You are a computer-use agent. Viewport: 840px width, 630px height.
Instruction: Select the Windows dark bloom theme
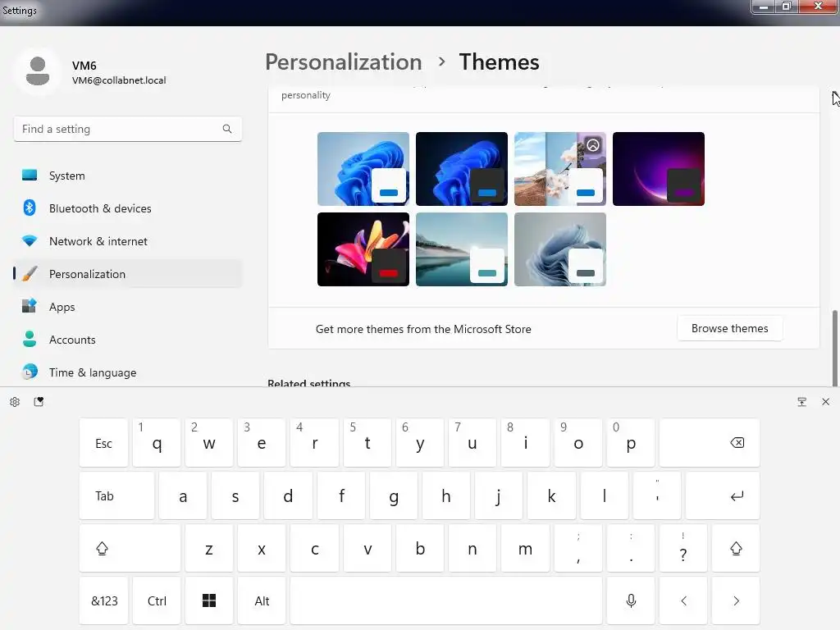coord(462,169)
